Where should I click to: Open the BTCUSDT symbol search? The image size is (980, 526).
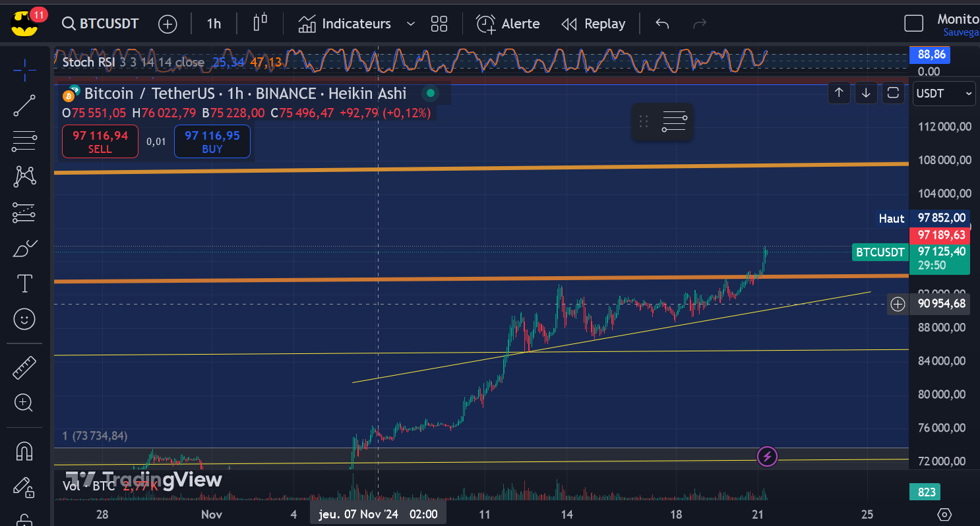point(100,24)
